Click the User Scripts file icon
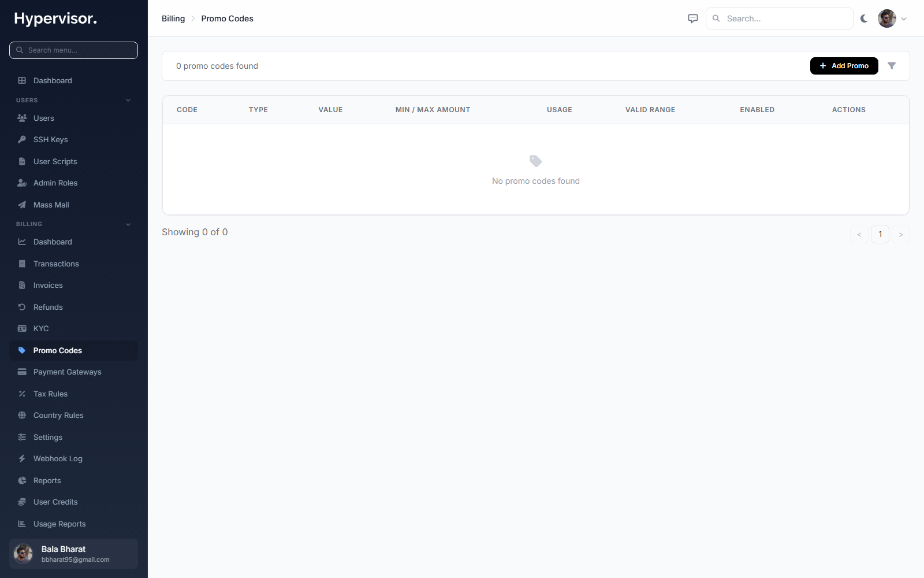 click(22, 161)
